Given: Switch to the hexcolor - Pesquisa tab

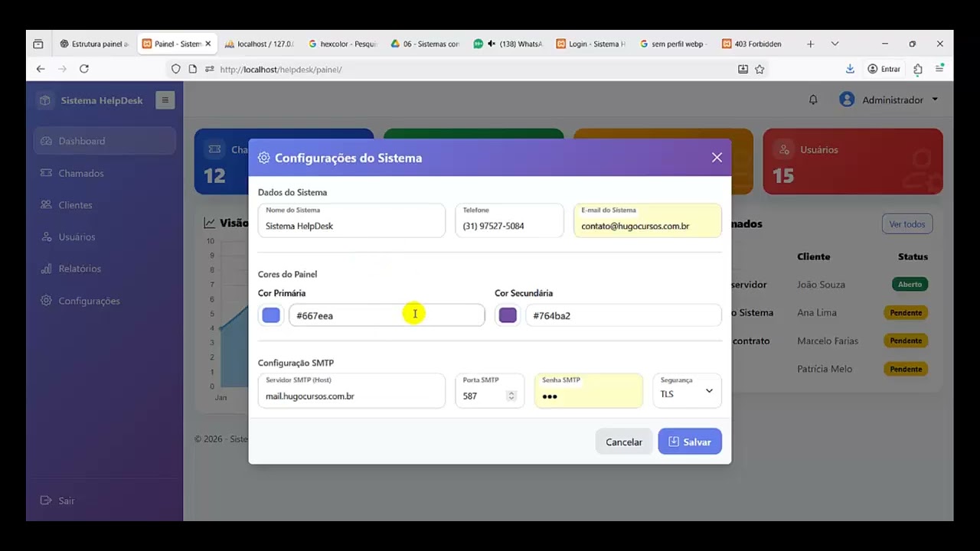Looking at the screenshot, I should 342,44.
